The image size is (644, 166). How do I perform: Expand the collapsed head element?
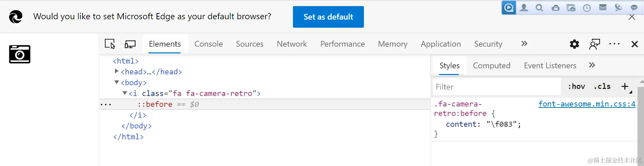pyautogui.click(x=117, y=71)
